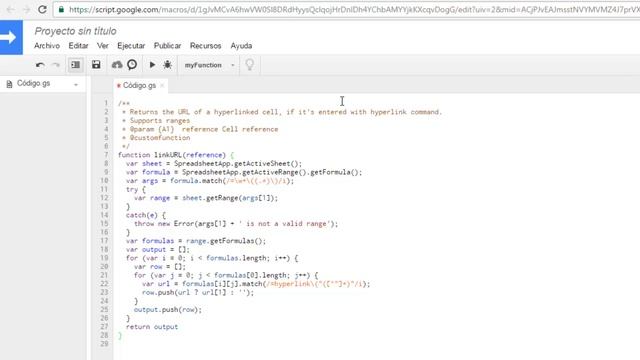Run the selected function with play icon
This screenshot has width=640, height=360.
tap(152, 64)
